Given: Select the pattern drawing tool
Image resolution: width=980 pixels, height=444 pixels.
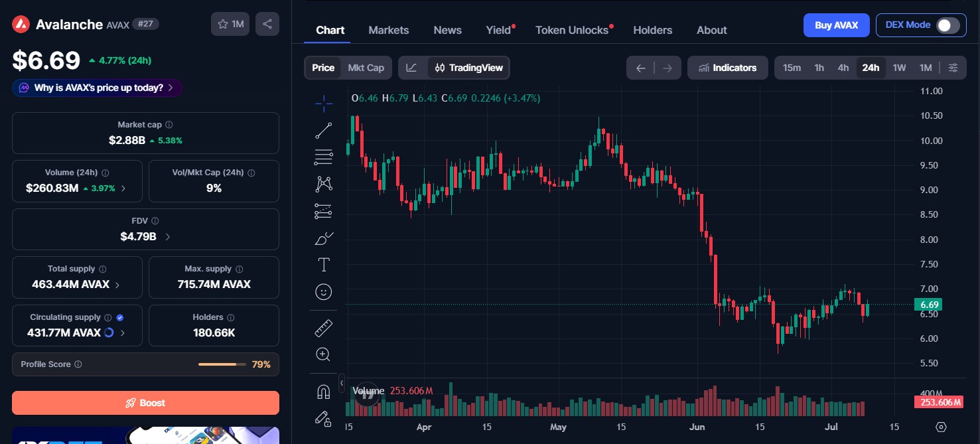Looking at the screenshot, I should pos(324,184).
